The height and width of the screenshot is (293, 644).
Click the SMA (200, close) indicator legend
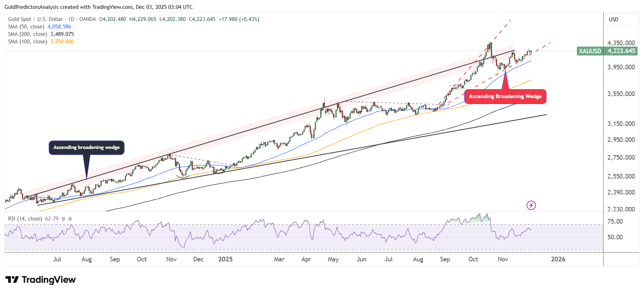pos(27,34)
